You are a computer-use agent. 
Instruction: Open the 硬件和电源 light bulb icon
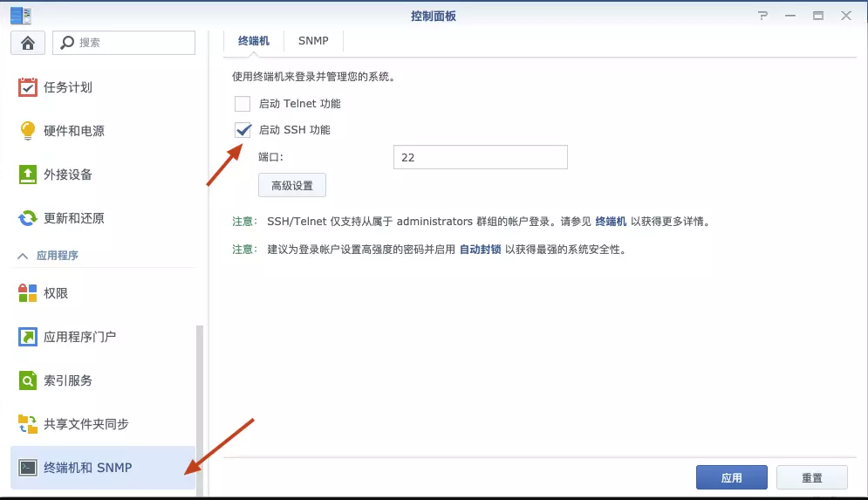pos(28,131)
